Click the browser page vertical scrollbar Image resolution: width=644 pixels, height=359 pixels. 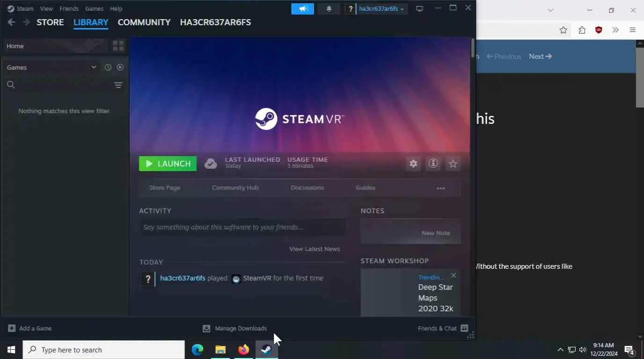(x=640, y=77)
